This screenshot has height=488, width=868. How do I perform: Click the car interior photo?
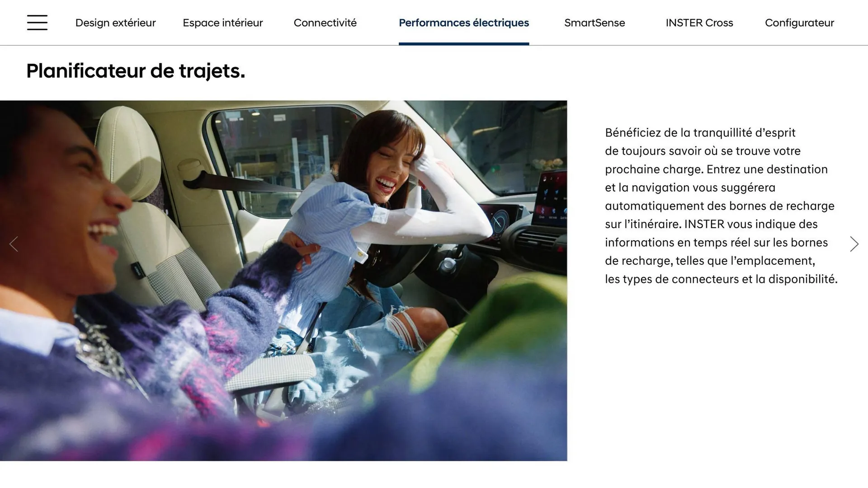pyautogui.click(x=283, y=281)
